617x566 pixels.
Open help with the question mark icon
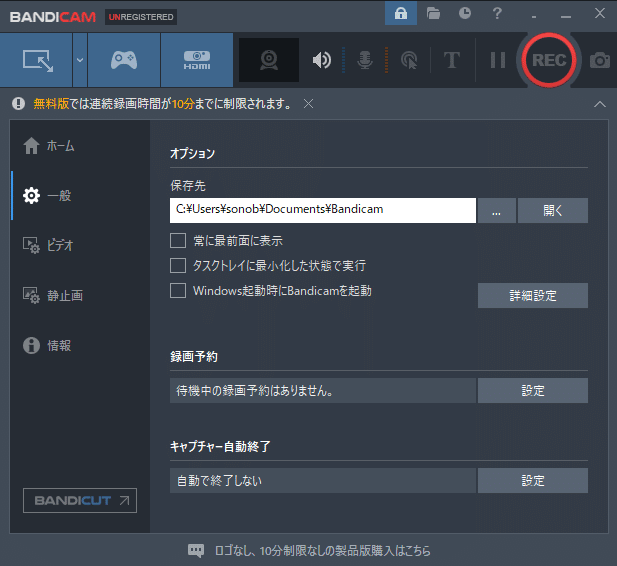(497, 13)
